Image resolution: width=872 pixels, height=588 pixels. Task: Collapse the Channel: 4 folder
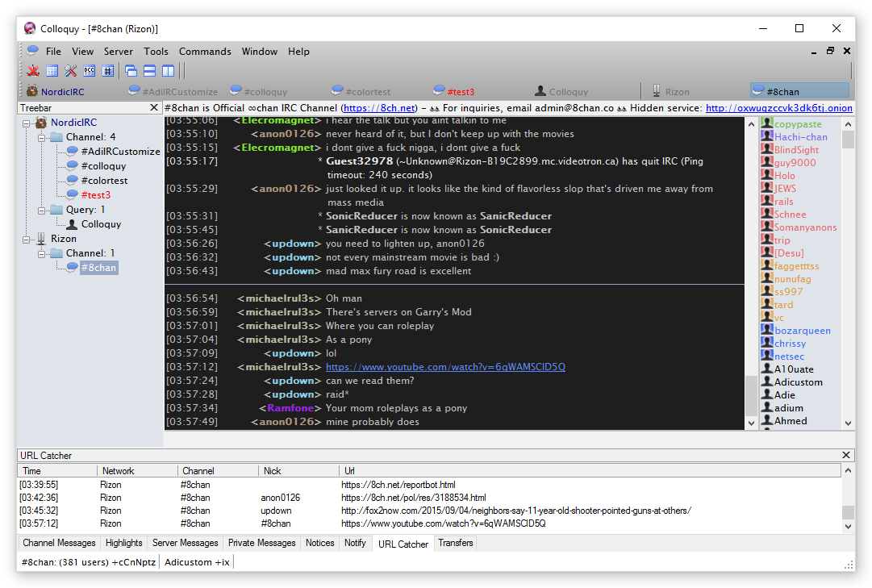41,137
